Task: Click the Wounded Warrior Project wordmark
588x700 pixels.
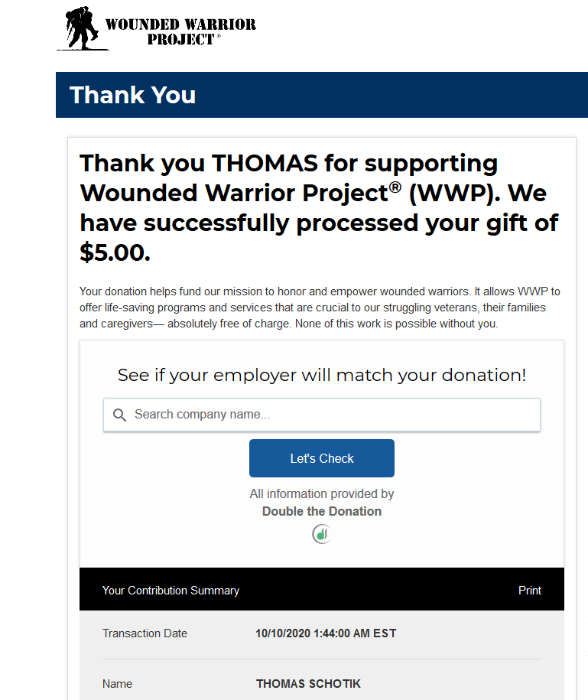Action: point(180,31)
